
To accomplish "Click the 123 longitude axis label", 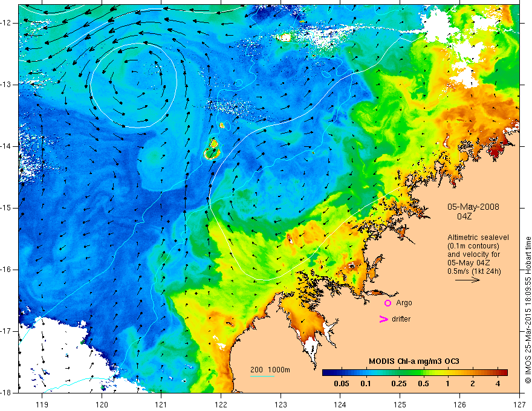I will pyautogui.click(x=281, y=404).
